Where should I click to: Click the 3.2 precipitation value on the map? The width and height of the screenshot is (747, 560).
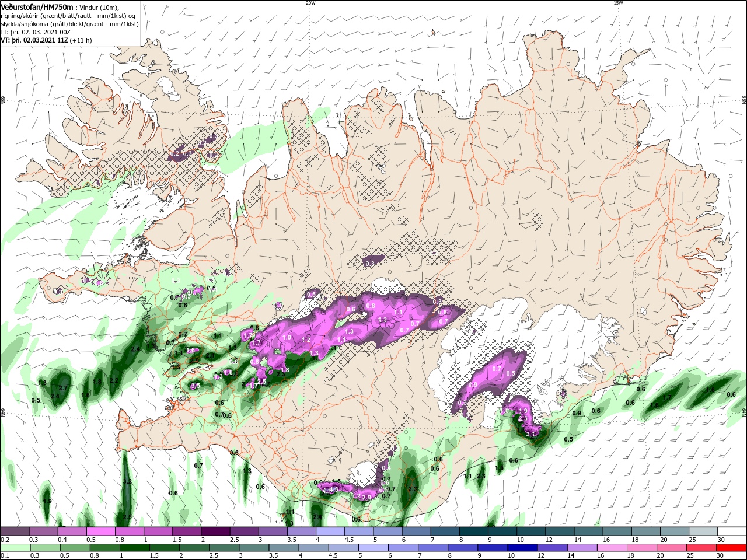click(127, 481)
